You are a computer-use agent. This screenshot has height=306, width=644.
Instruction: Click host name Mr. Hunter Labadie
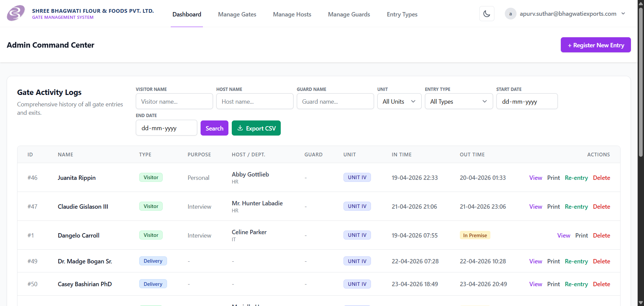[x=257, y=203]
